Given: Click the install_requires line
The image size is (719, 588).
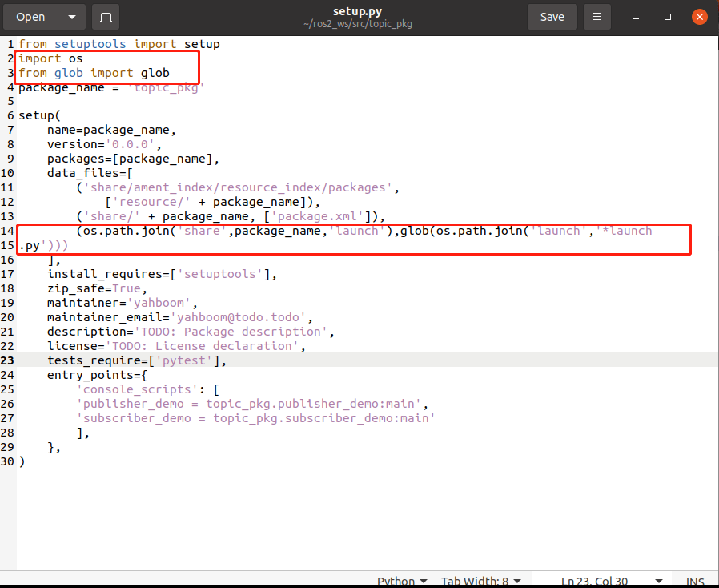Looking at the screenshot, I should pos(162,274).
